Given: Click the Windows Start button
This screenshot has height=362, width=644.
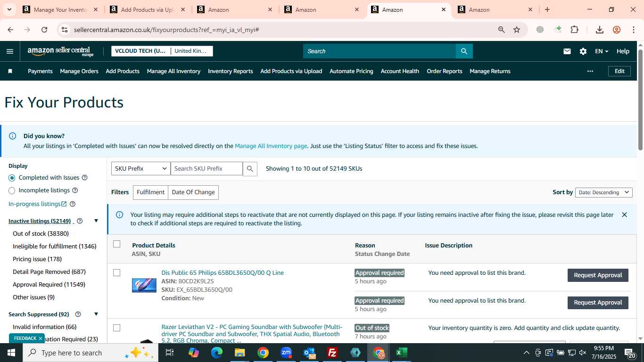Looking at the screenshot, I should click(x=11, y=353).
